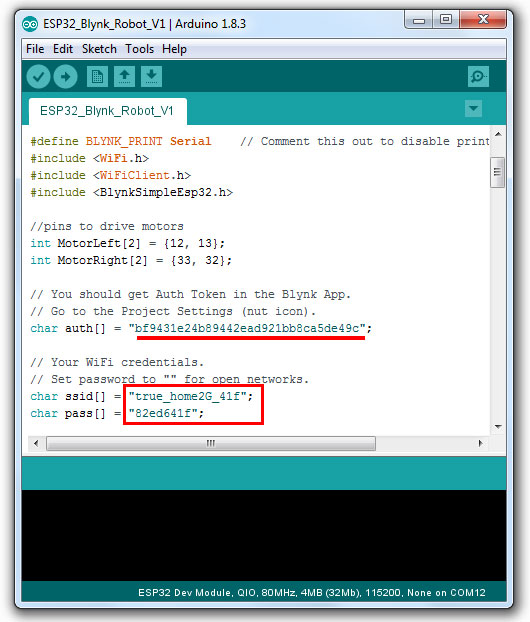
Task: Click the Verify (checkmark) button
Action: coord(38,76)
